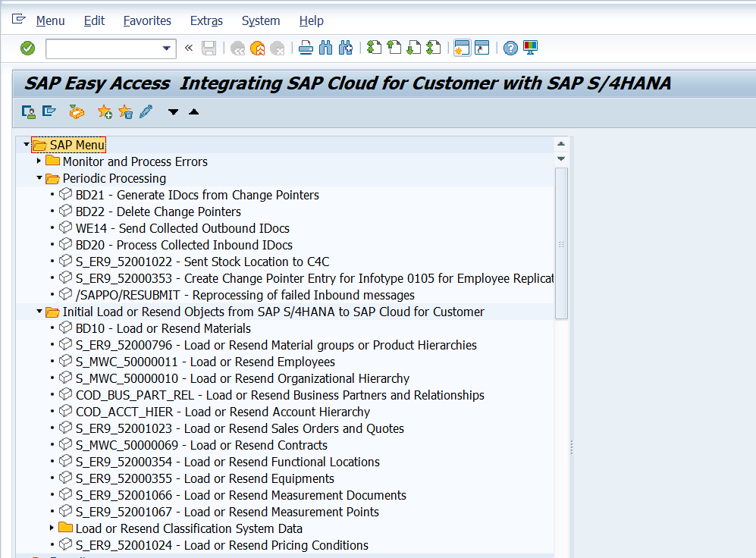756x558 pixels.
Task: Click the Create New Session icon
Action: (x=462, y=49)
